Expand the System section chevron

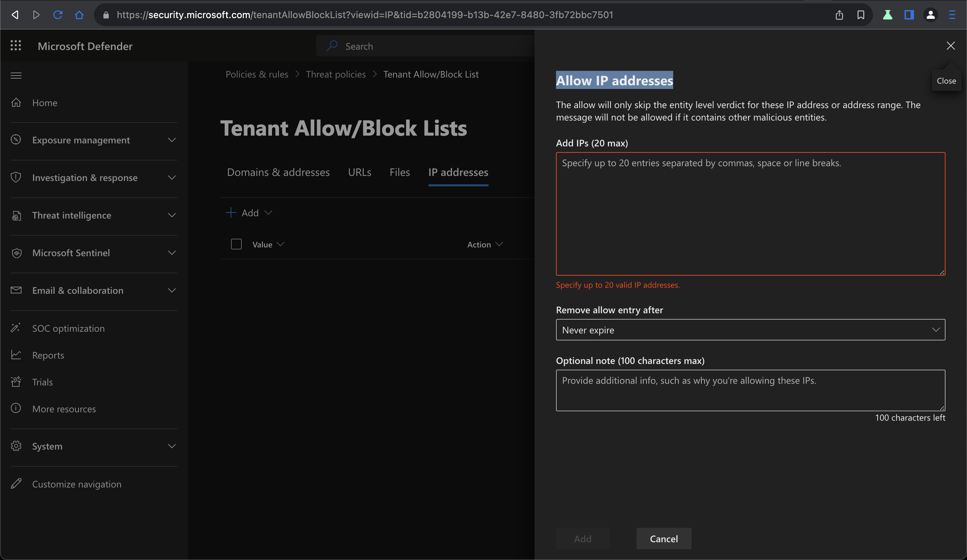[x=172, y=446]
